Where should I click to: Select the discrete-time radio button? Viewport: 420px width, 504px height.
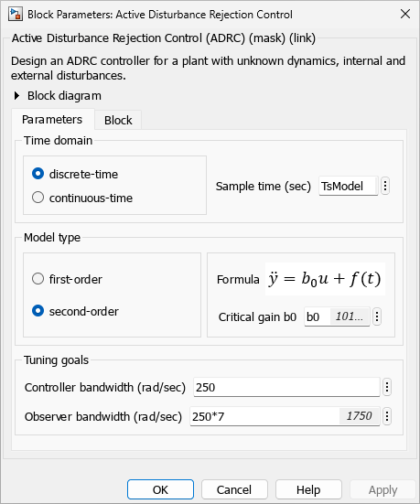38,174
